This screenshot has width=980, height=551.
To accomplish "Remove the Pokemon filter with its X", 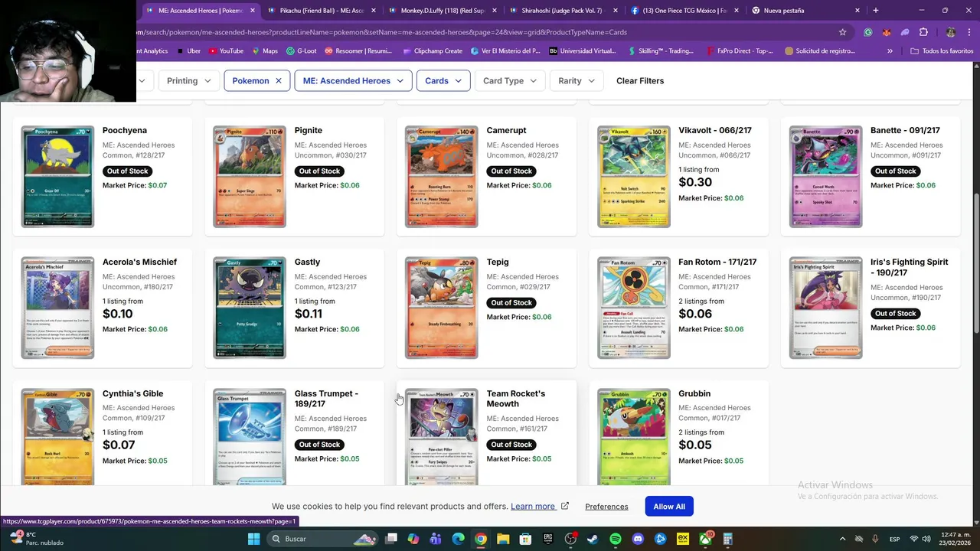I will coord(279,80).
